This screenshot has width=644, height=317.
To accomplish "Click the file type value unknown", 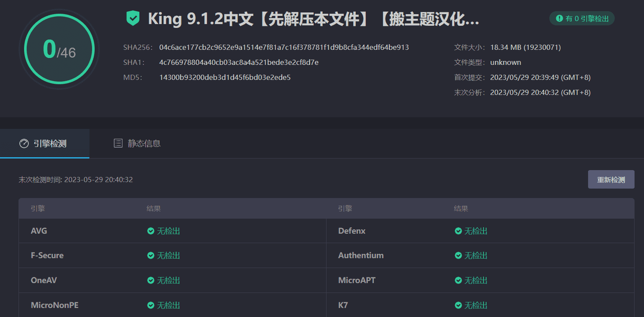I will (x=505, y=62).
